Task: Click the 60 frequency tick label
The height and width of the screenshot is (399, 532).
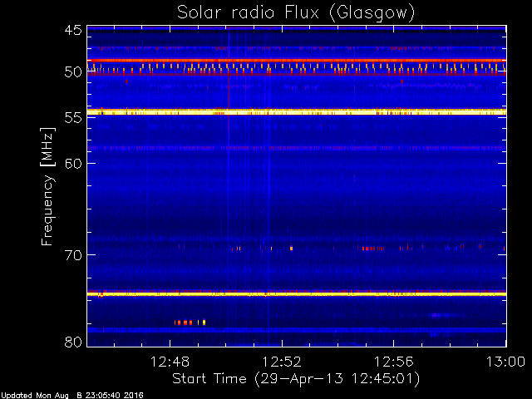Action: coord(73,163)
